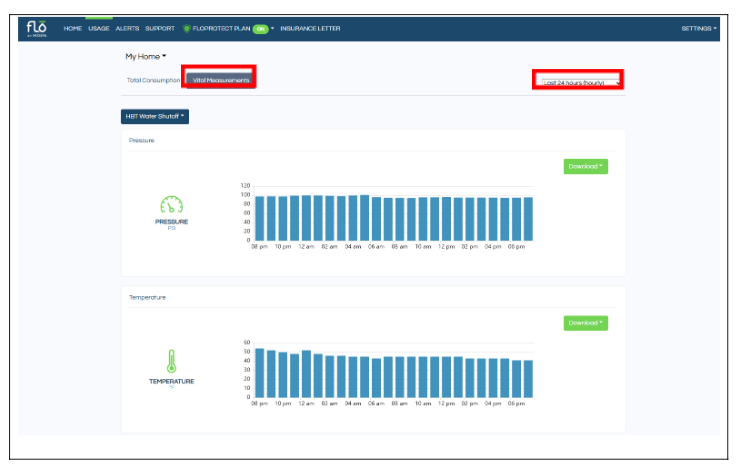Click the Flo by Moen logo
Screen dimensions: 737x467
(36, 29)
